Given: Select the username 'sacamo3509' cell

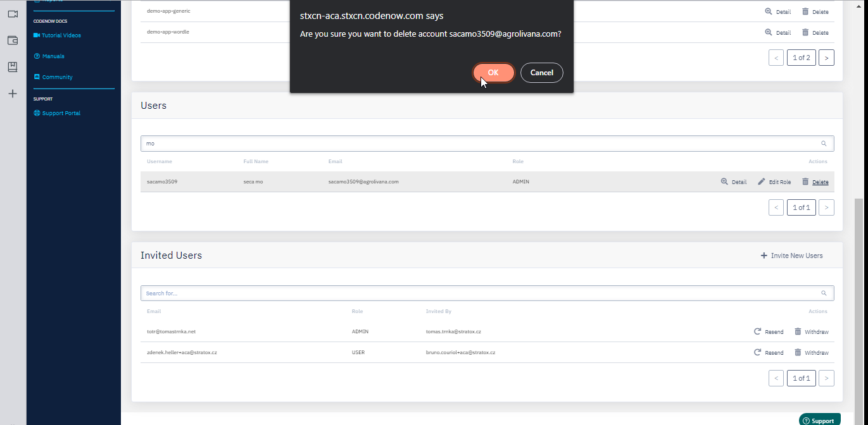Looking at the screenshot, I should click(x=162, y=182).
